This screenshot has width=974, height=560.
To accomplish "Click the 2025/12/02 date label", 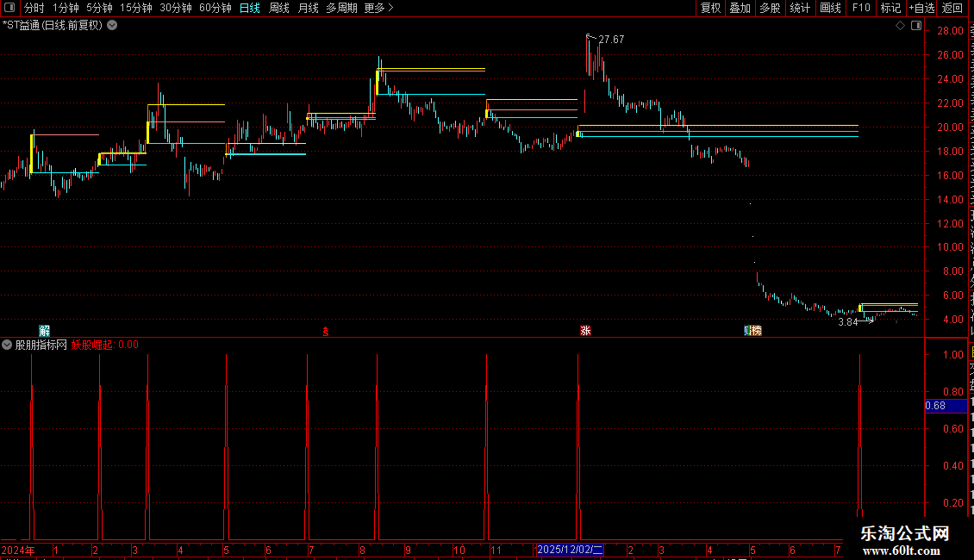I will (569, 550).
